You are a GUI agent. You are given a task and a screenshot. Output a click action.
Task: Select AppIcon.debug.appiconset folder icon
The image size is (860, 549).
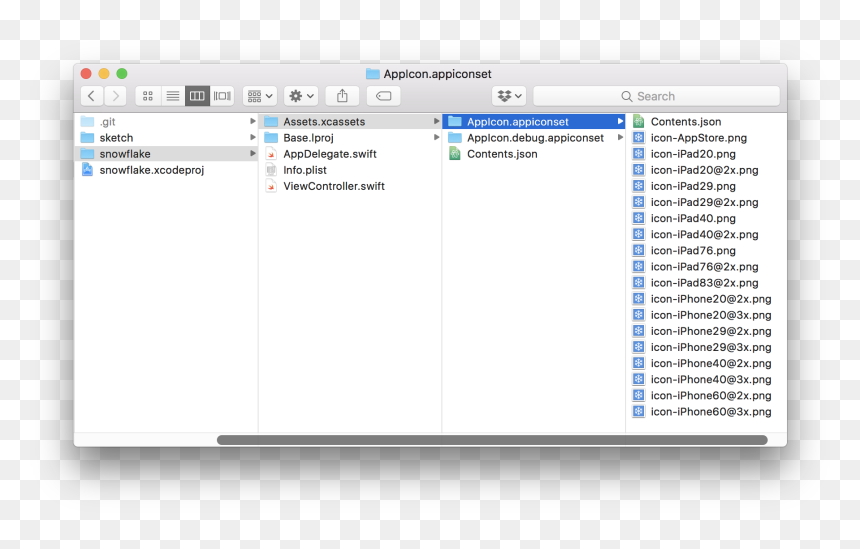pos(455,138)
